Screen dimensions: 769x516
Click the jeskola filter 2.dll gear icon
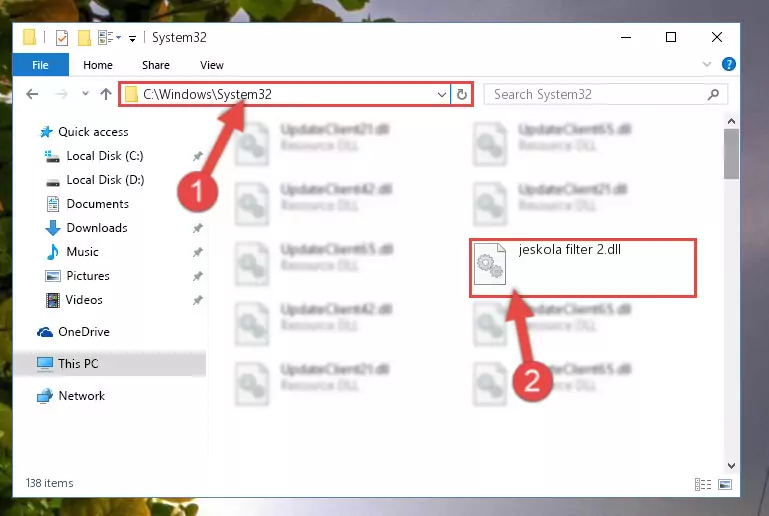pyautogui.click(x=489, y=264)
